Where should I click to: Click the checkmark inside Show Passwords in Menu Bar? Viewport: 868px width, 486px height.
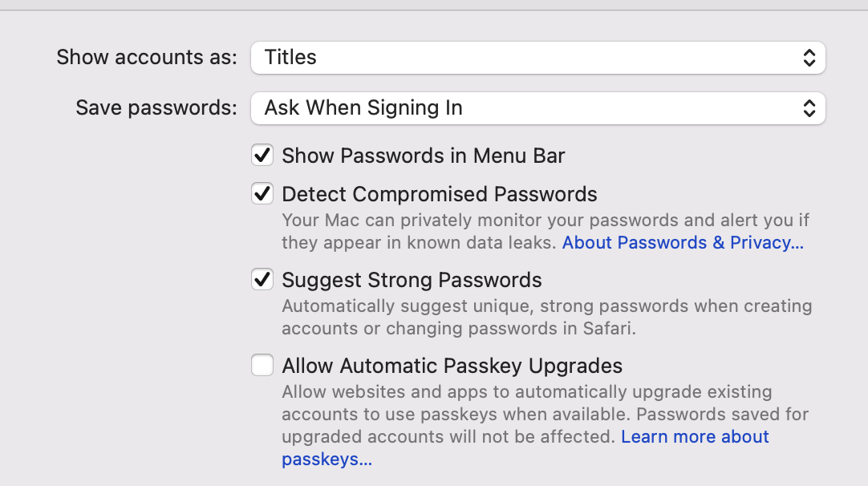[x=262, y=155]
